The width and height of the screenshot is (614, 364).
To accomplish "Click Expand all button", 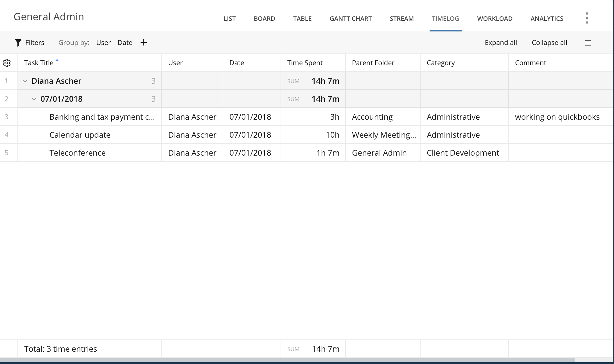I will (x=500, y=43).
